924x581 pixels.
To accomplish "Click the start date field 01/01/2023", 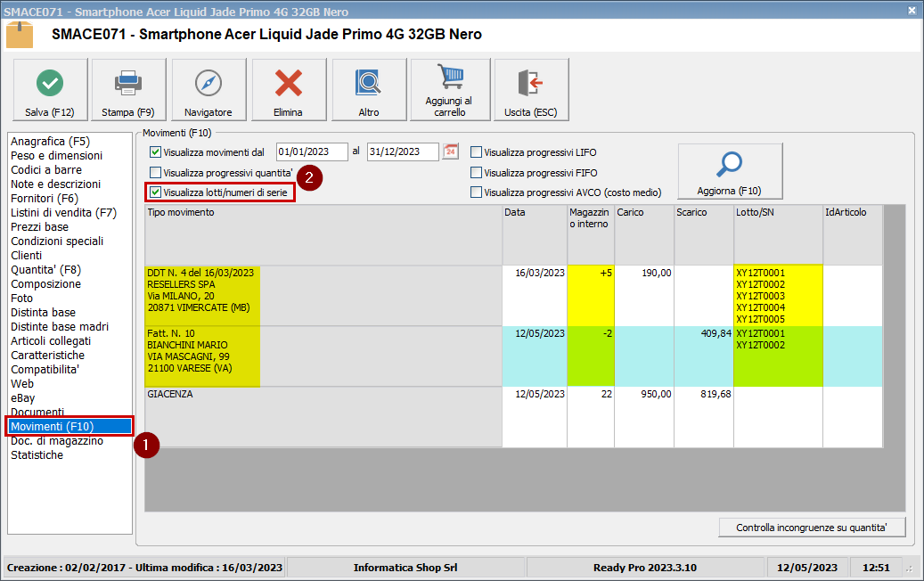I will click(x=311, y=151).
